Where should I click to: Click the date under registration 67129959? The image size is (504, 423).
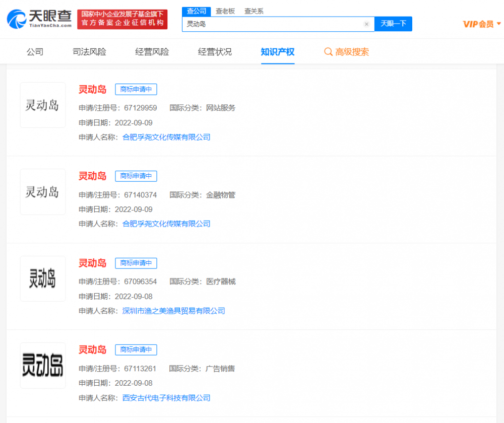(134, 123)
